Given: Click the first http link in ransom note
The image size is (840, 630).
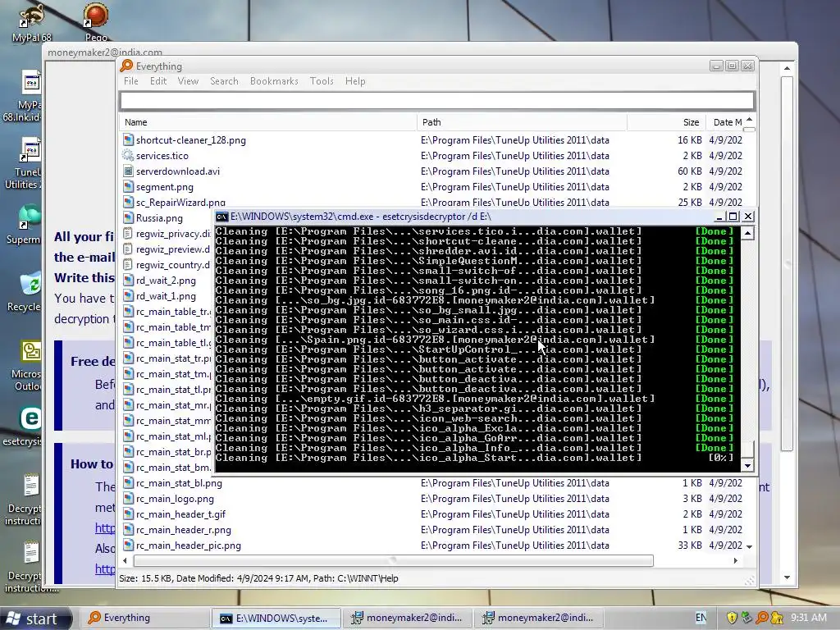Looking at the screenshot, I should point(105,527).
